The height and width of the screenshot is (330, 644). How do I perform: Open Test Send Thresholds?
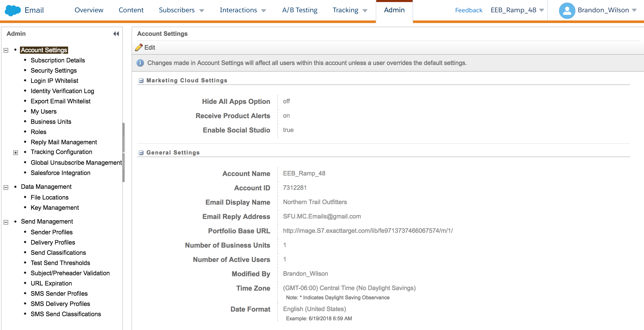point(60,263)
